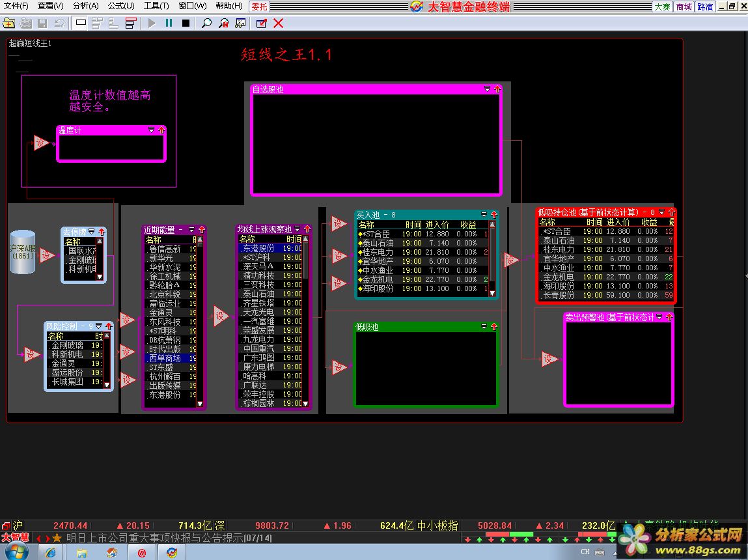748x560 pixels.
Task: Start the run play button
Action: click(x=152, y=23)
